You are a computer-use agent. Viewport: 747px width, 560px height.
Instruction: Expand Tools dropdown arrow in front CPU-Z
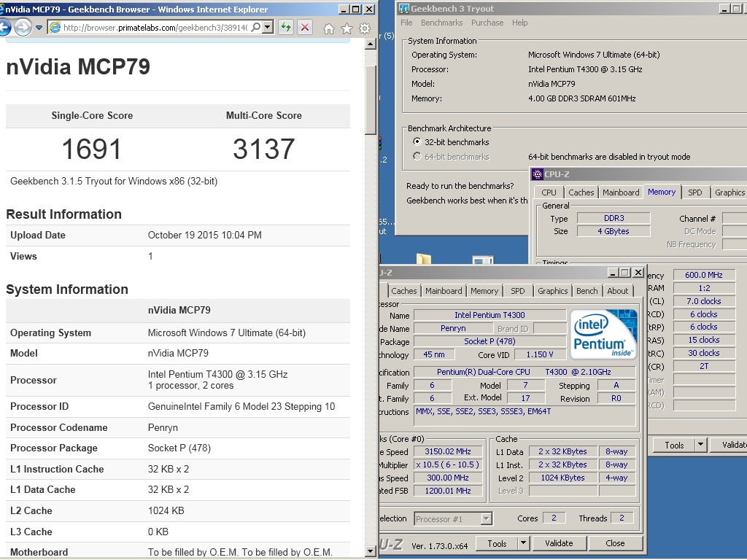pos(523,544)
